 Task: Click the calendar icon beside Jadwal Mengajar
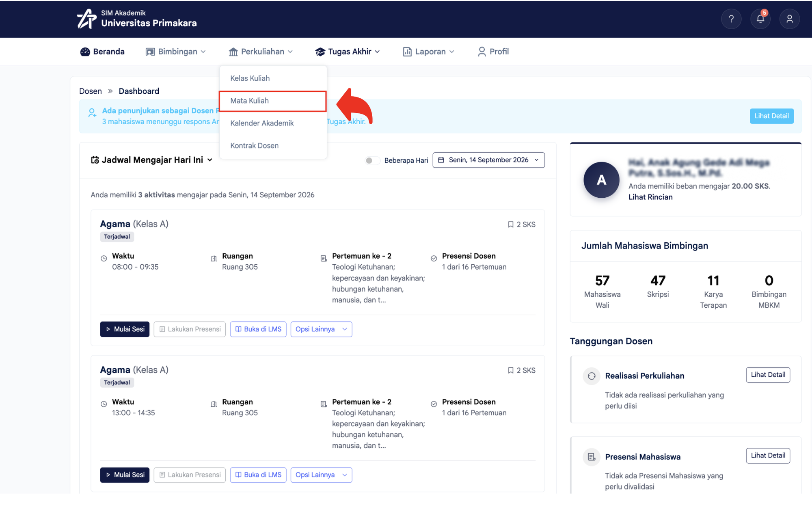click(x=95, y=160)
